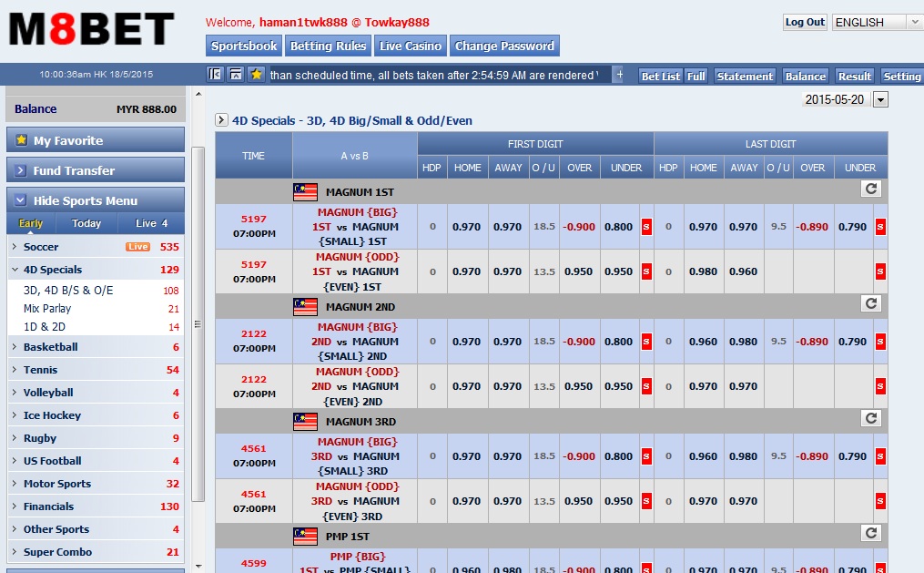Screen dimensions: 924x573
Task: Expand the Super Combo category
Action: pyautogui.click(x=96, y=552)
